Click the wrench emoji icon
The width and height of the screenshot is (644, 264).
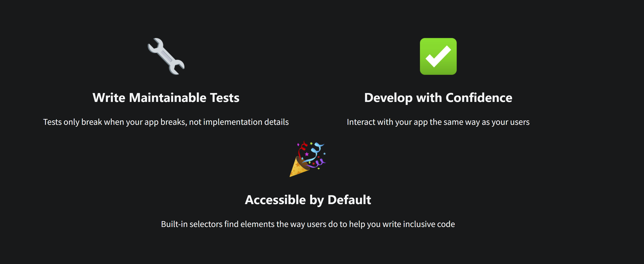(x=166, y=57)
